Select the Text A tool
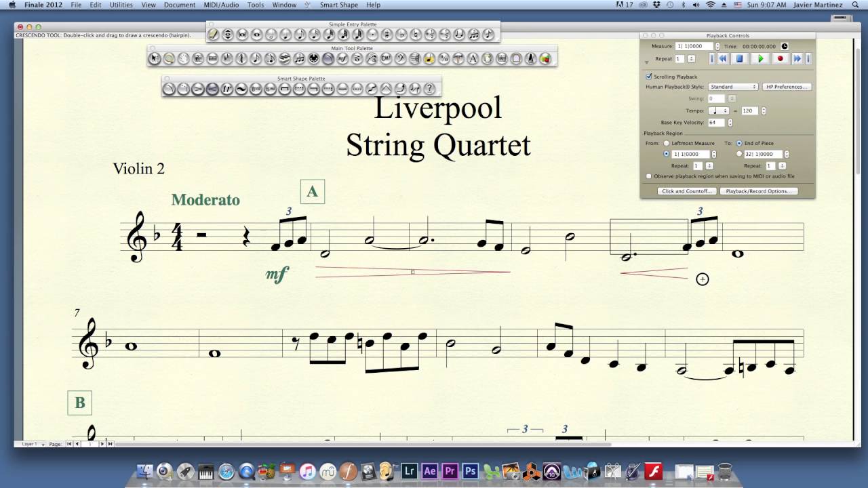The height and width of the screenshot is (488, 868). [x=472, y=59]
